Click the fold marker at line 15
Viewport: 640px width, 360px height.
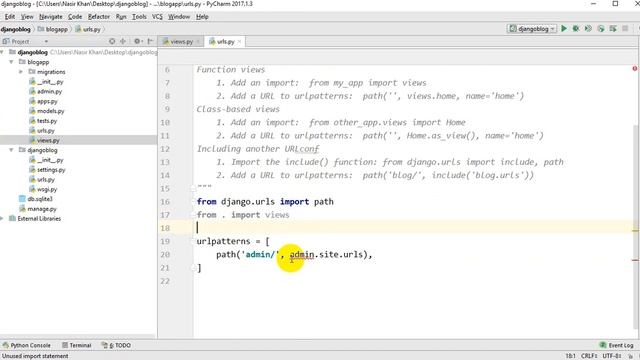pyautogui.click(x=193, y=188)
